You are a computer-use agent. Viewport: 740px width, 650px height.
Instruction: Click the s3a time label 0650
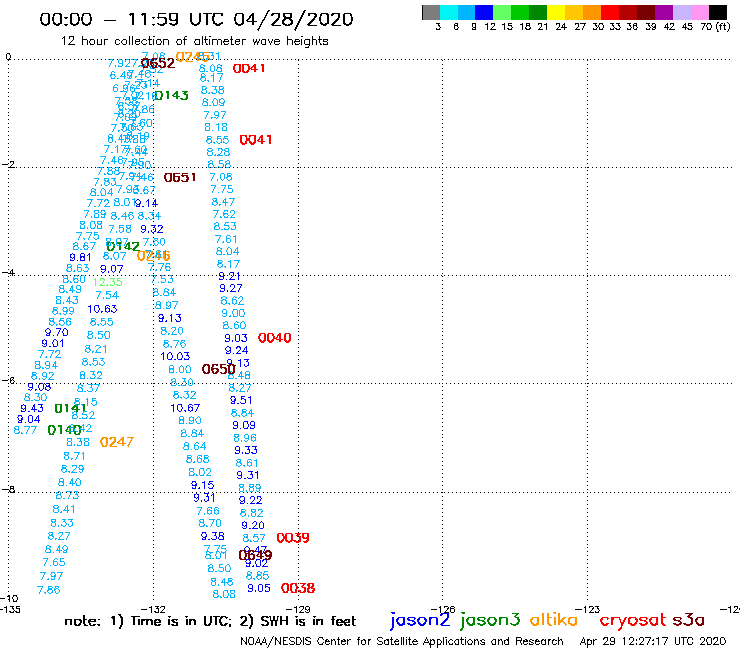219,369
